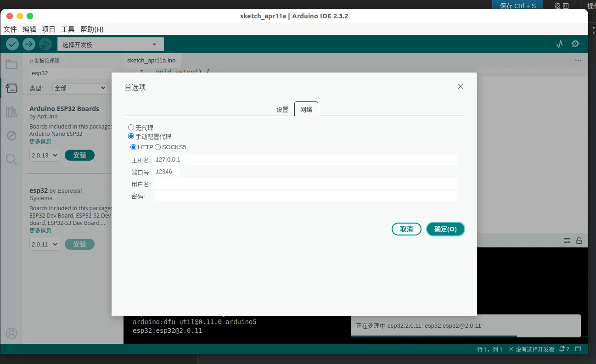Click the 端口号 input field
This screenshot has width=596, height=364.
point(166,172)
